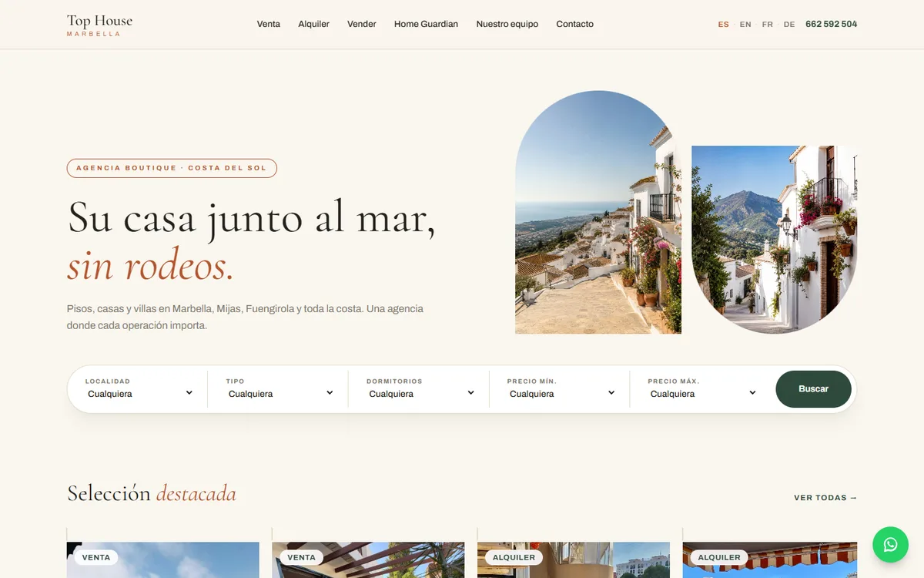Screen dimensions: 924x578
Task: Open the first Venta property card
Action: pos(163,560)
